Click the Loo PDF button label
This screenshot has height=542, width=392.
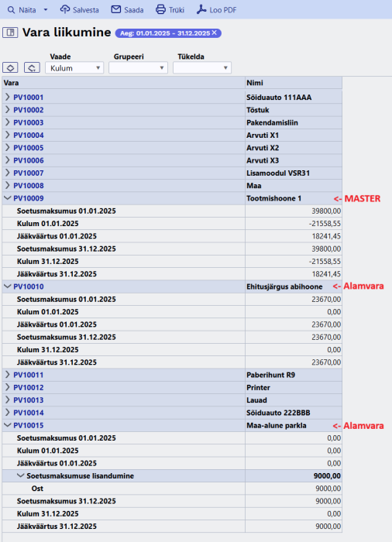click(x=223, y=10)
